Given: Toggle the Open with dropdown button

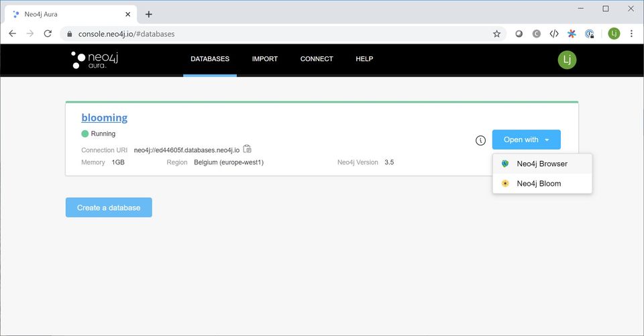Looking at the screenshot, I should point(526,139).
